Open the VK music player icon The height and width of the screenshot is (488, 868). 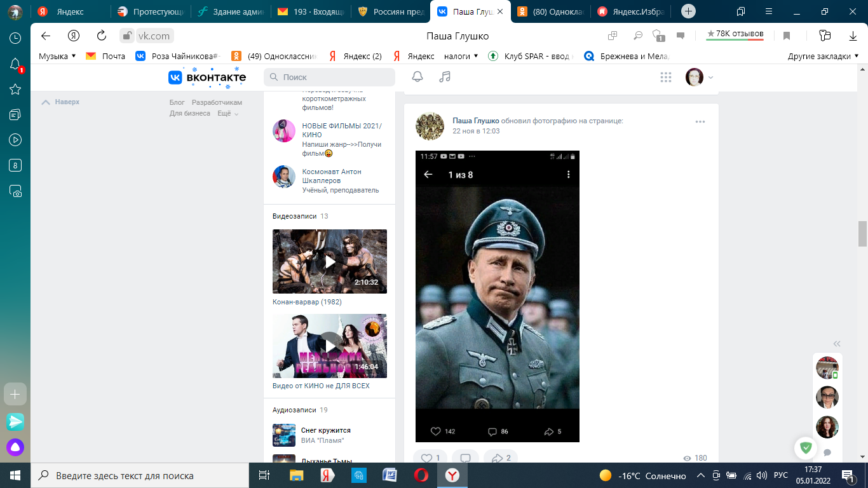pyautogui.click(x=445, y=77)
